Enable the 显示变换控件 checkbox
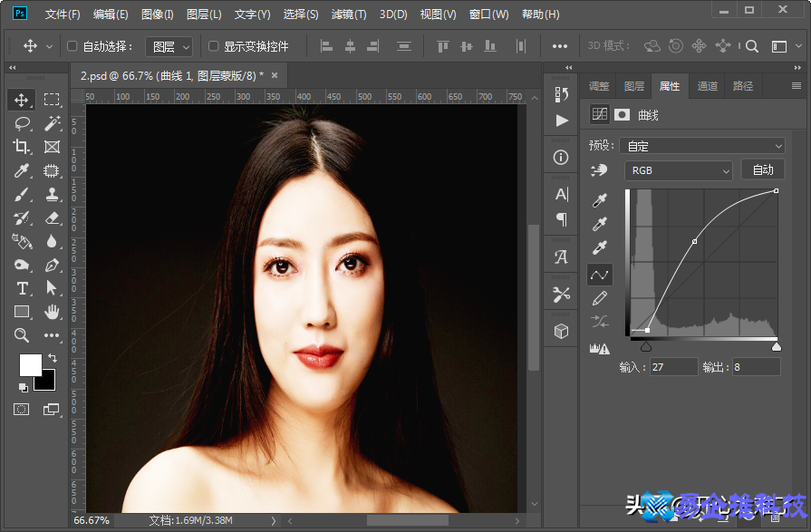 (214, 46)
